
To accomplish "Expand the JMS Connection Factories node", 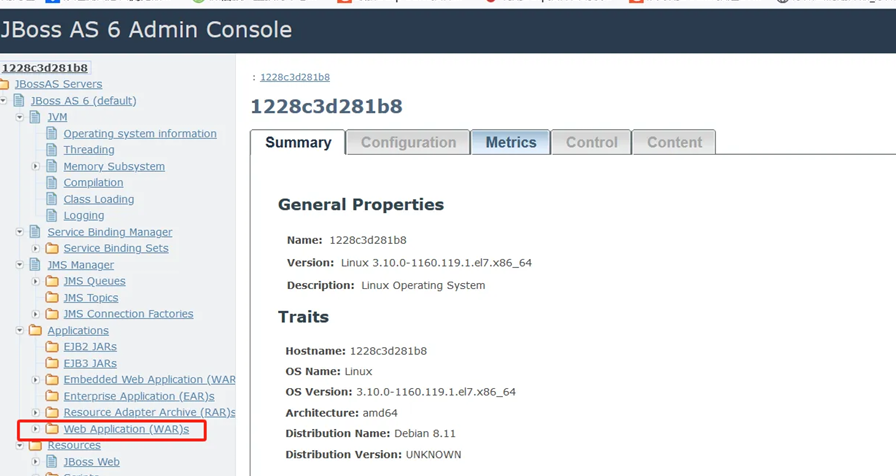I will 35,314.
